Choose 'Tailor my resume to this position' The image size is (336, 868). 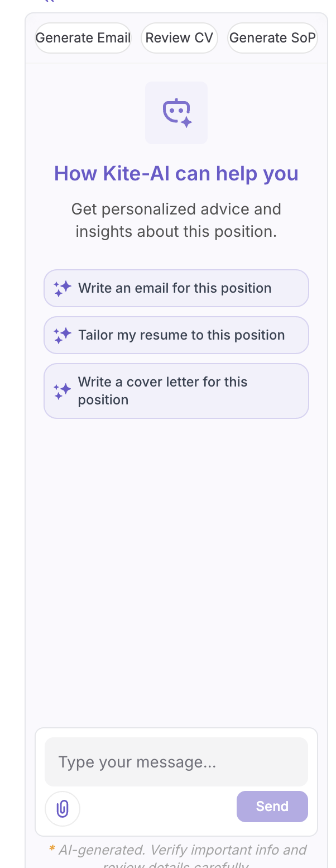[176, 335]
